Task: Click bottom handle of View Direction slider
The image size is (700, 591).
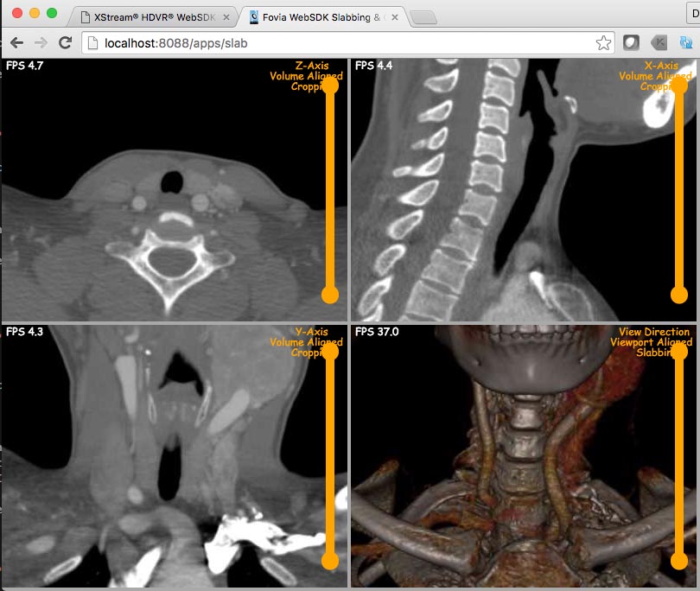Action: pyautogui.click(x=678, y=561)
